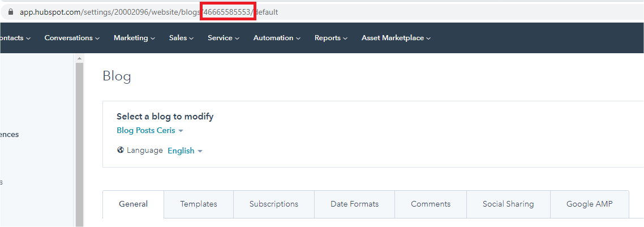Expand the Asset Marketplace menu
Screen dimensions: 644x227
pyautogui.click(x=396, y=38)
